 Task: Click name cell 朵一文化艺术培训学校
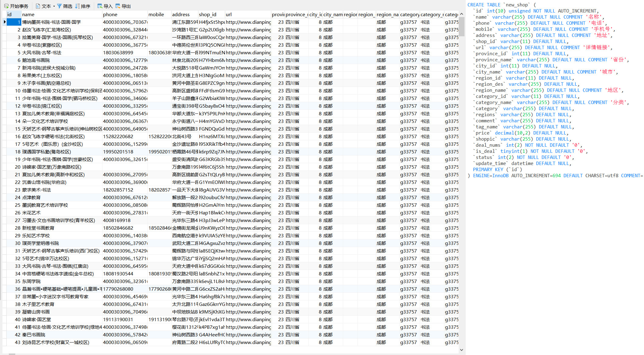(62, 121)
